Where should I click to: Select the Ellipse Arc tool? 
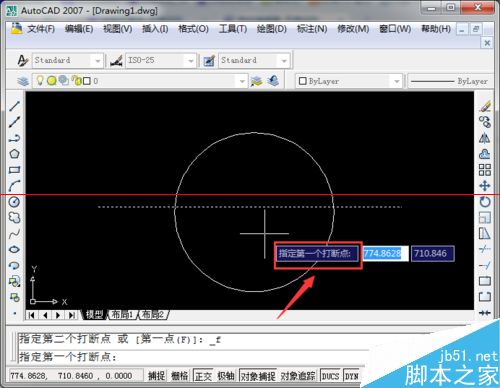click(x=14, y=266)
